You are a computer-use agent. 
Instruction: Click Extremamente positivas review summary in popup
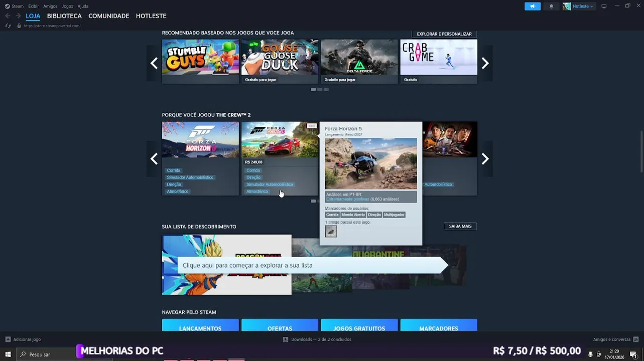(347, 199)
